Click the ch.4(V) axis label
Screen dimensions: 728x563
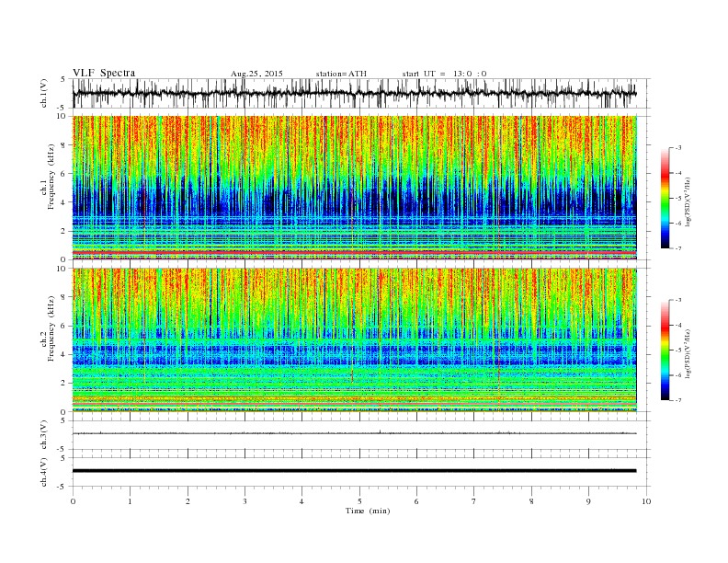(x=44, y=472)
